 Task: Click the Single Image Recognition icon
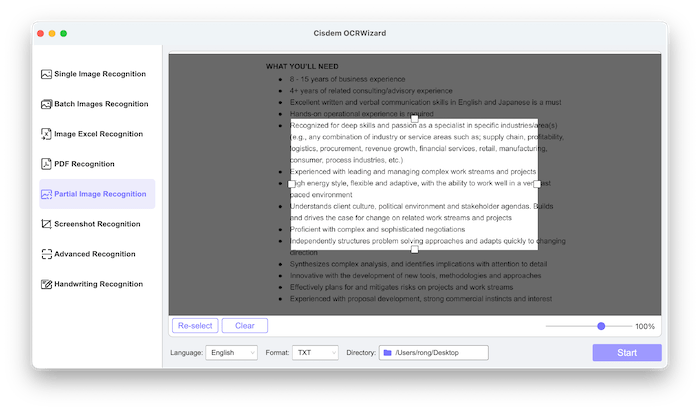click(46, 74)
